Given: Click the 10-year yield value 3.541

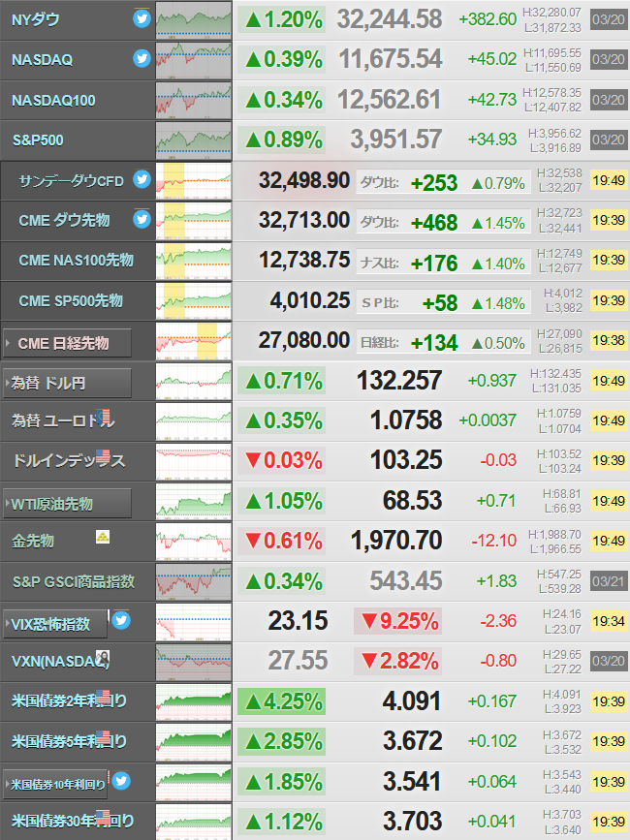Looking at the screenshot, I should point(413,782).
